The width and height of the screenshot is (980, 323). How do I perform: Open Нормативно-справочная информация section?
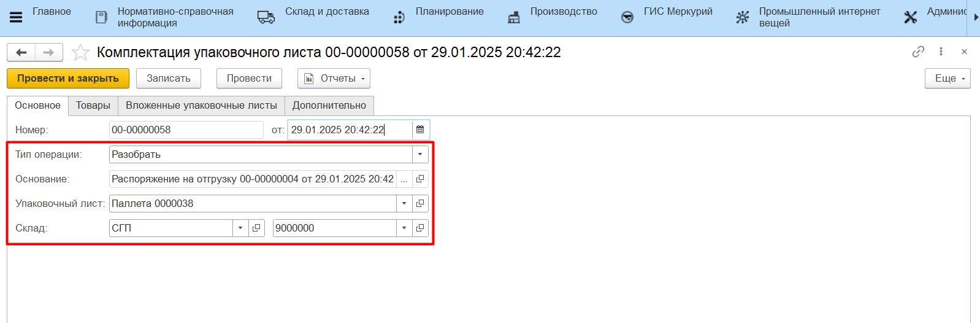(175, 17)
